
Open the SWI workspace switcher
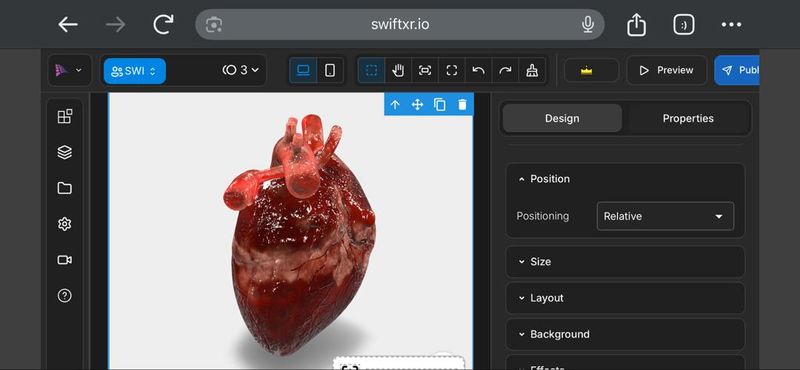click(134, 71)
